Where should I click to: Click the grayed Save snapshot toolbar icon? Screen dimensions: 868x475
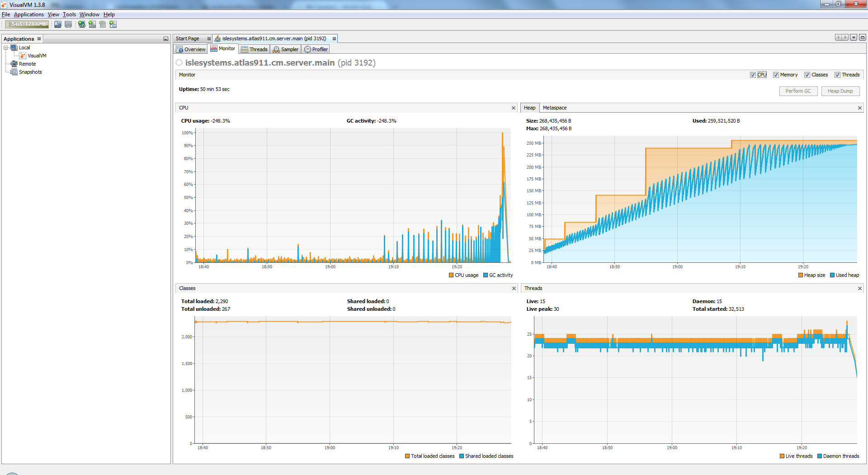(x=68, y=24)
